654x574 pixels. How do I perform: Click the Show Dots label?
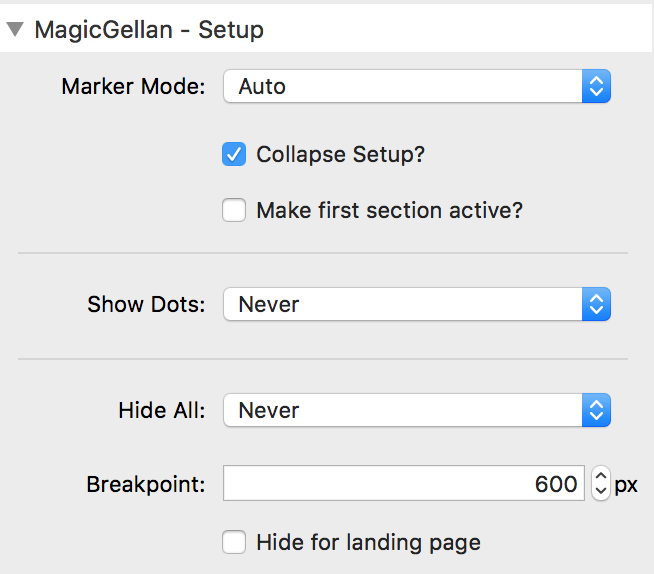(146, 304)
